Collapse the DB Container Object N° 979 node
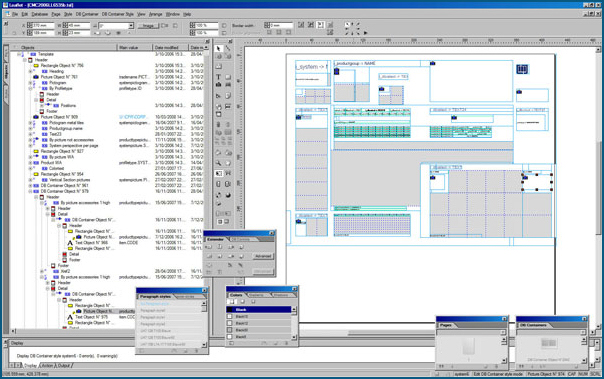This screenshot has width=604, height=379. coord(30,191)
